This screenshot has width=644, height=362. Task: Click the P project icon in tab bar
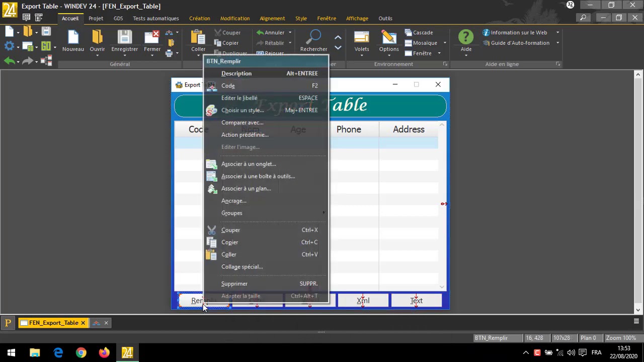click(x=8, y=323)
